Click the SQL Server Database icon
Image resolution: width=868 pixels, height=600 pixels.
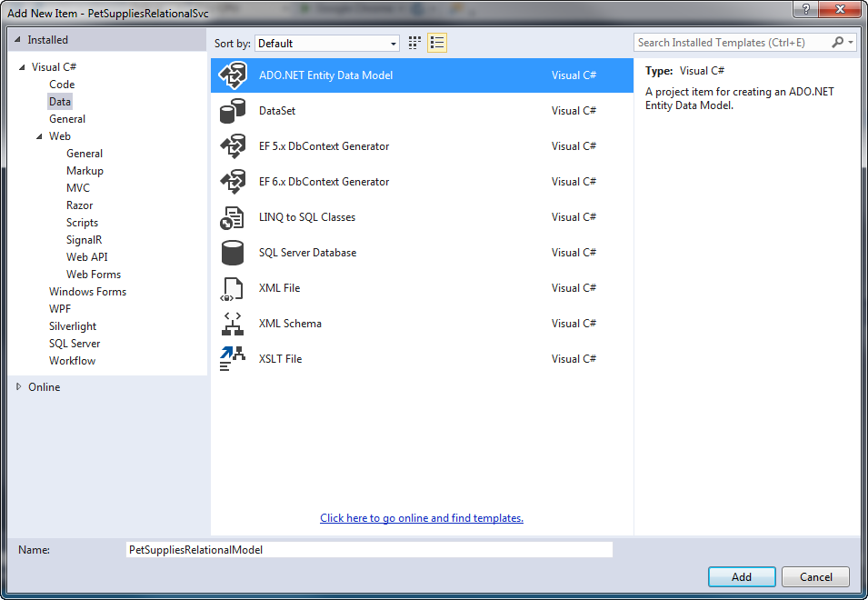[233, 253]
